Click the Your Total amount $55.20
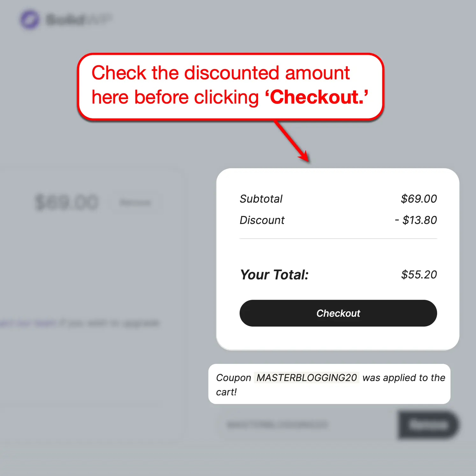Screen dimensions: 476x476 pos(419,274)
